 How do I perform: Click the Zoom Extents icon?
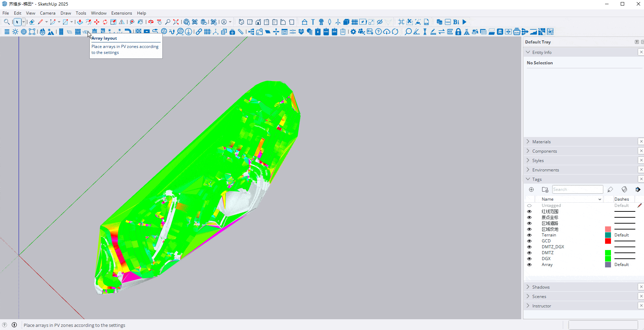pyautogui.click(x=176, y=22)
